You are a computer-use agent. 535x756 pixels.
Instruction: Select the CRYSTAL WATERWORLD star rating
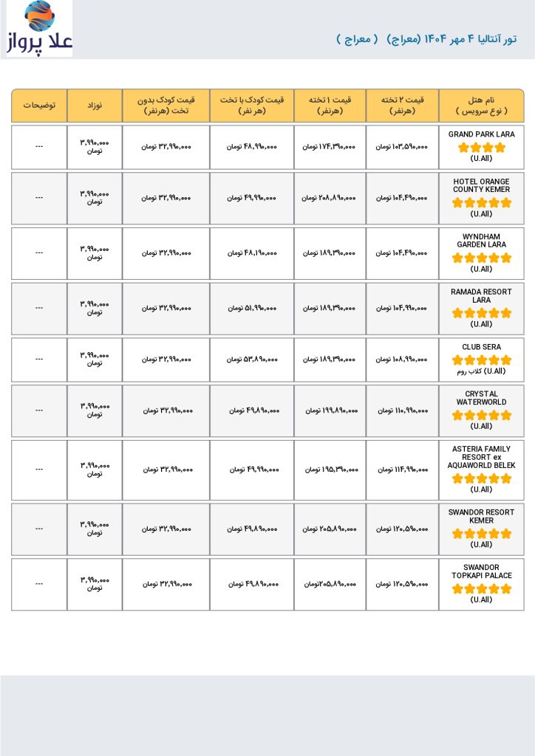click(481, 415)
